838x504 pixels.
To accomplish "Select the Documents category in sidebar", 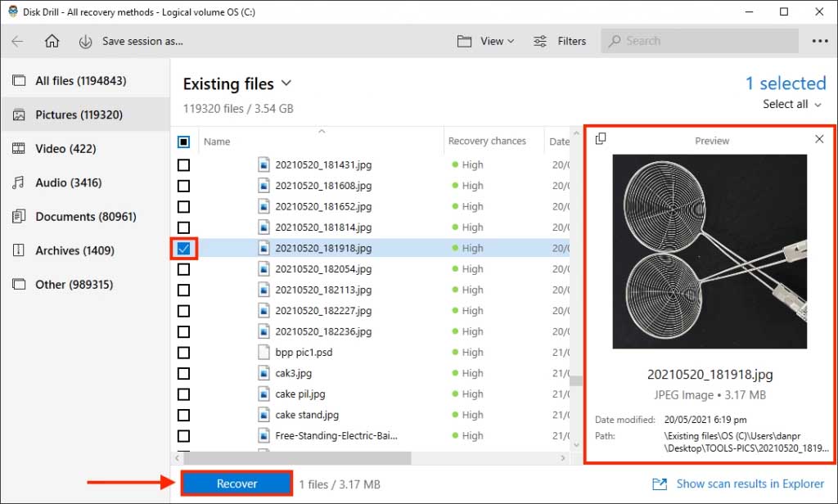I will (x=85, y=217).
